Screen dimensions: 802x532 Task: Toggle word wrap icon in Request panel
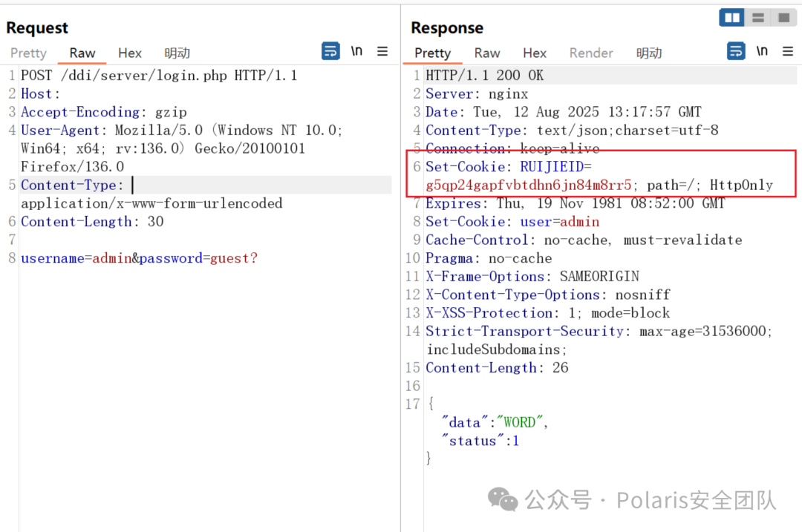pos(330,52)
